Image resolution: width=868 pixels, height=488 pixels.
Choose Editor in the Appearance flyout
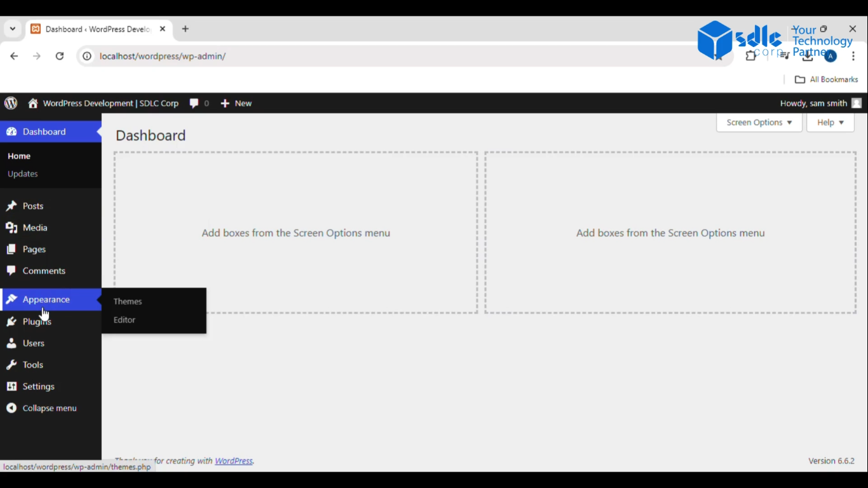[125, 320]
